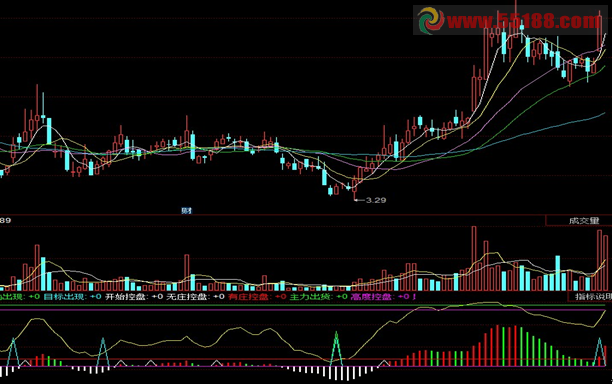613x384 pixels.
Task: Select the 3.29 lowest price label
Action: click(x=376, y=200)
